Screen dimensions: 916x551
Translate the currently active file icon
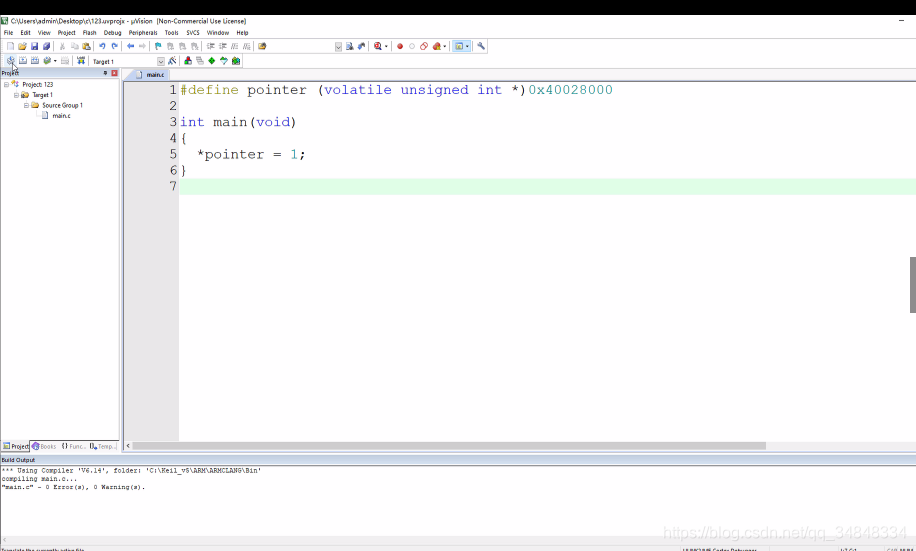[11, 61]
